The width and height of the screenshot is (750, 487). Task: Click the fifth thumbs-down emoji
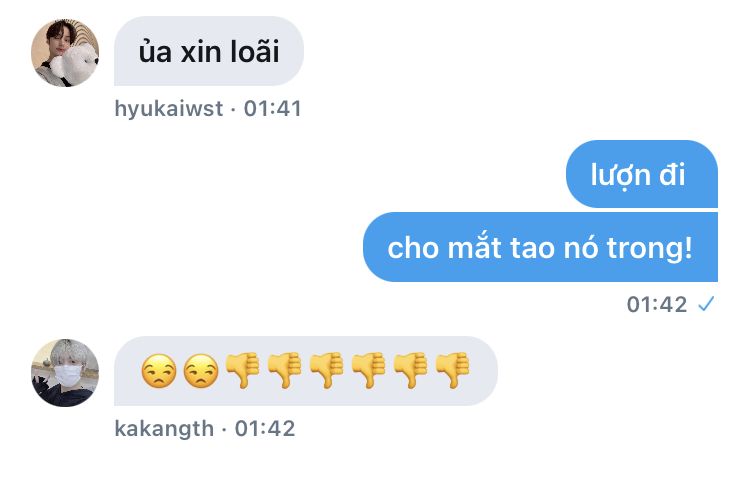[410, 370]
